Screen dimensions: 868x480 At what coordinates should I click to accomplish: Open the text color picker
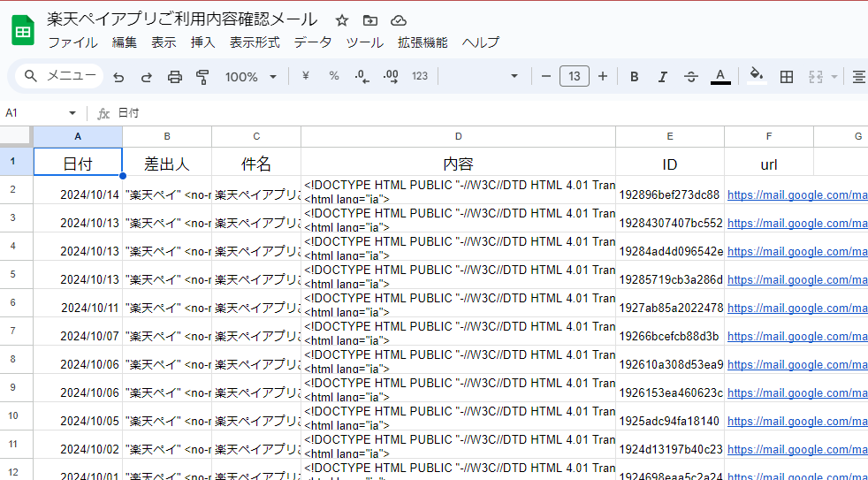(720, 76)
